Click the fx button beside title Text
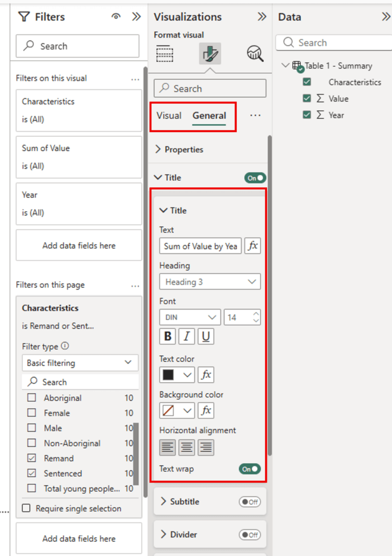The image size is (392, 556). (x=252, y=246)
